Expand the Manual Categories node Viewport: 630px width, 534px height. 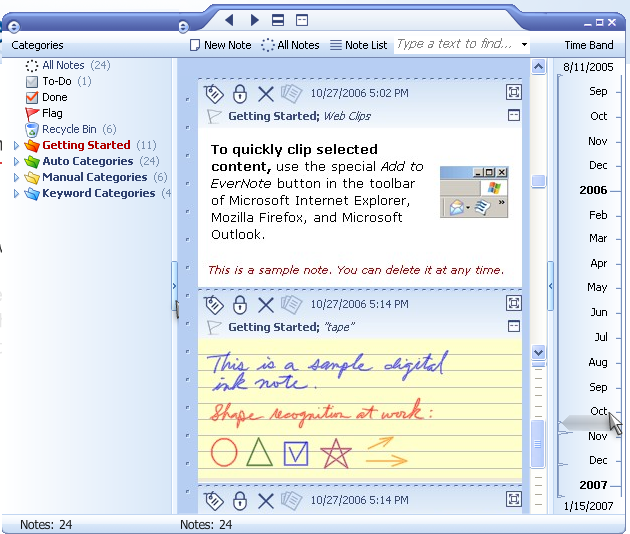tap(16, 177)
